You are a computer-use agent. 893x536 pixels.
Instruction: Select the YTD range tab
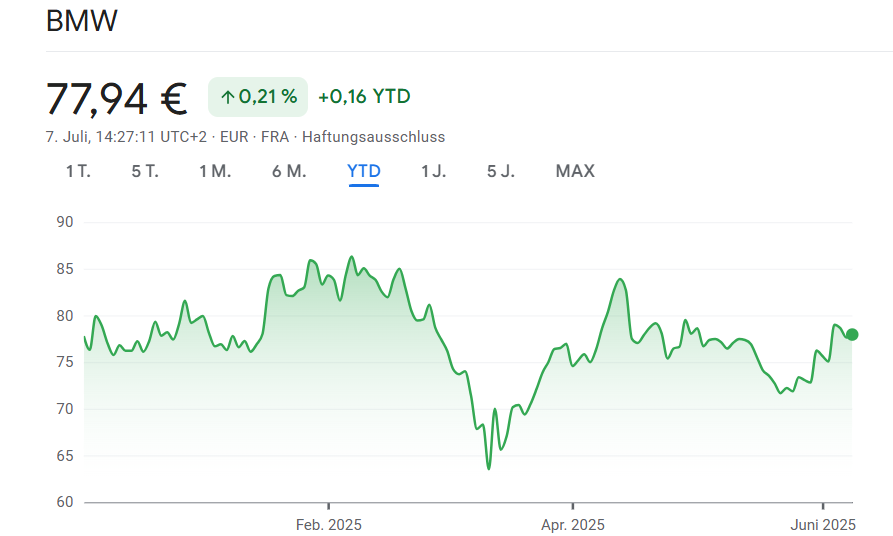(x=364, y=171)
